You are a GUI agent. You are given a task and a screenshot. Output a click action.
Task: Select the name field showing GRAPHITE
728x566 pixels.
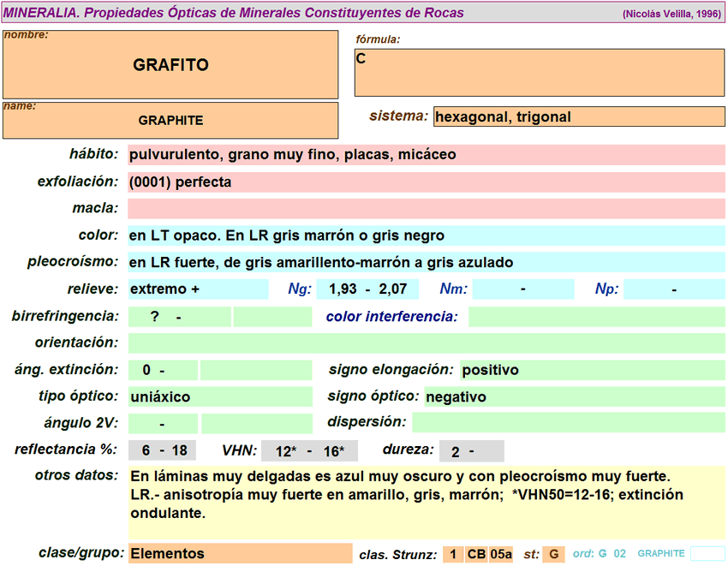click(x=170, y=121)
